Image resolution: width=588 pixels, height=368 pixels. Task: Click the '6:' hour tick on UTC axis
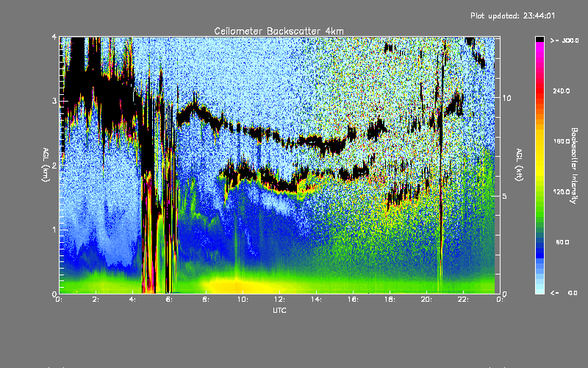170,300
